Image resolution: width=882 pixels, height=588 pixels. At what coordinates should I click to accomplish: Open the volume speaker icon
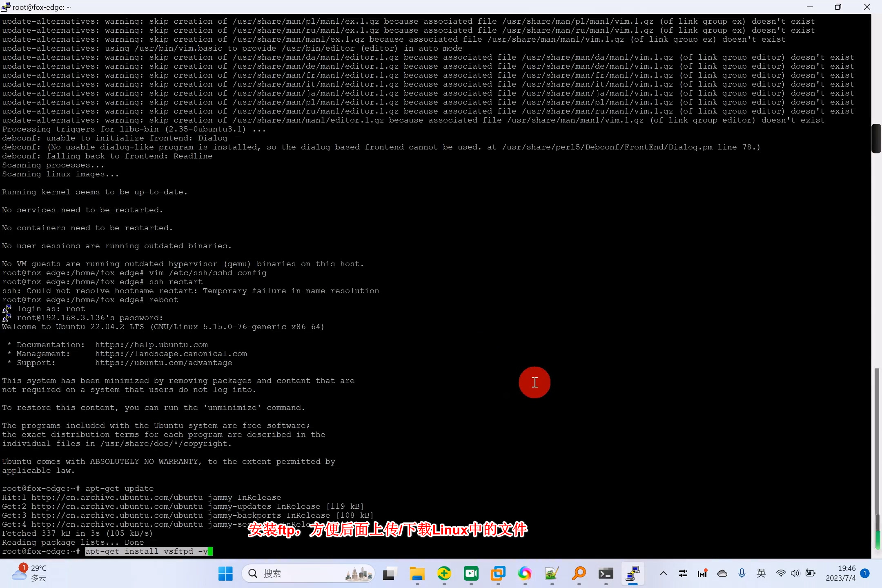tap(795, 574)
